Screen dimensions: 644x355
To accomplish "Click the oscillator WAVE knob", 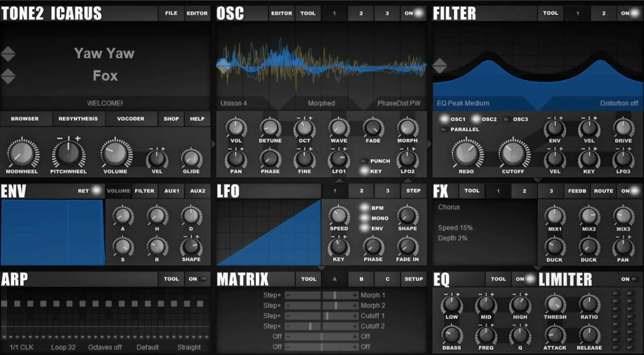I will click(x=339, y=128).
